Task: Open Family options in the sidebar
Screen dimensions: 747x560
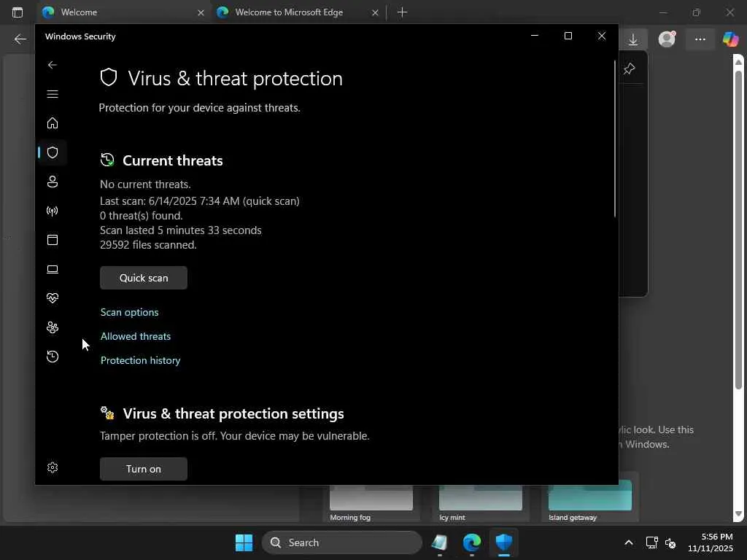Action: pyautogui.click(x=53, y=327)
